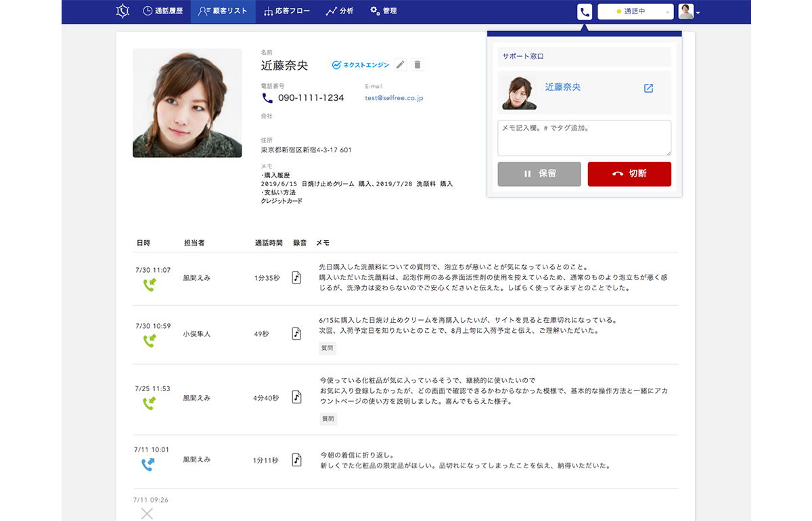812x521 pixels.
Task: Click the trash delete icon beside customer name
Action: pos(418,65)
